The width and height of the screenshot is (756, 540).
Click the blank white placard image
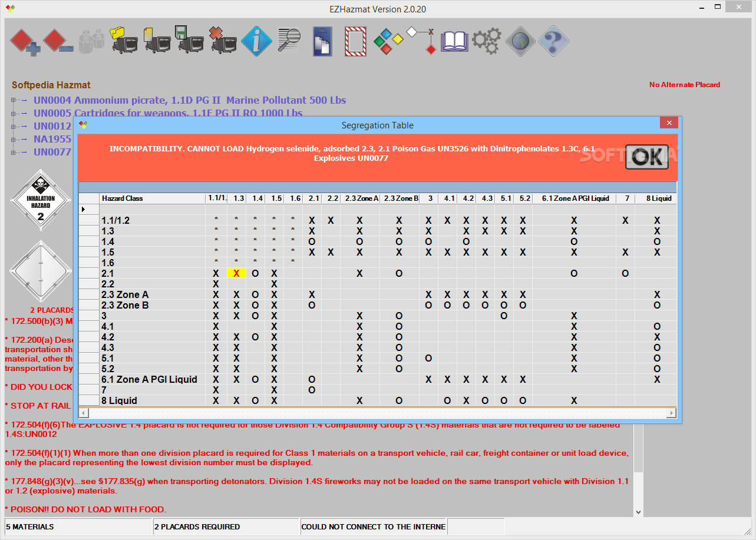pyautogui.click(x=41, y=271)
